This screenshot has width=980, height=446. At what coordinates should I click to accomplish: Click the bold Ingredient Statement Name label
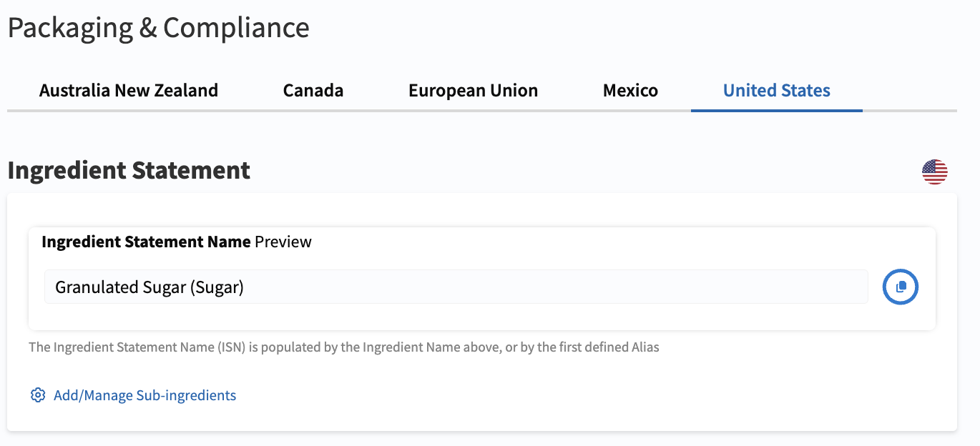pos(146,242)
